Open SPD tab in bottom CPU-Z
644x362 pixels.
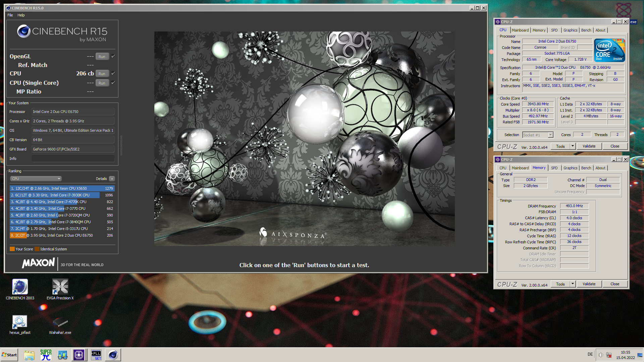click(554, 168)
